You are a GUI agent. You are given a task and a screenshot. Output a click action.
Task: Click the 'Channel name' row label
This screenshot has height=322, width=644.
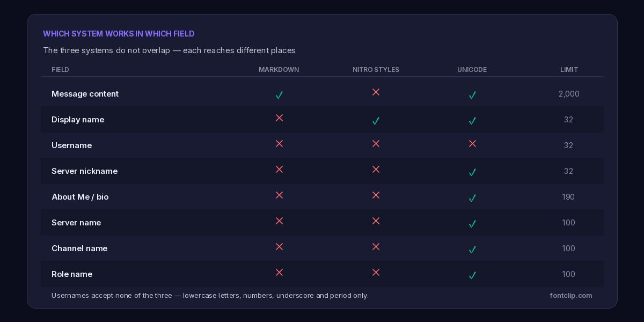pos(79,248)
